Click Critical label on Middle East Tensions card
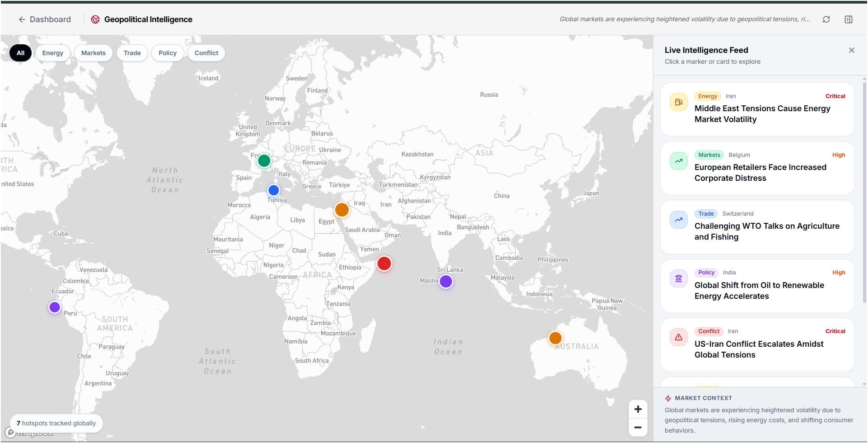868x443 pixels. click(835, 96)
